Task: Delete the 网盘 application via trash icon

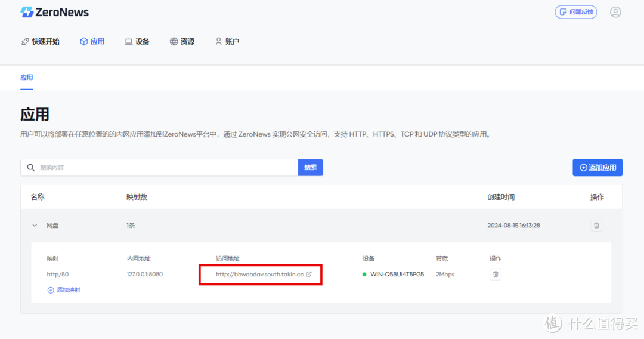Action: coord(596,226)
